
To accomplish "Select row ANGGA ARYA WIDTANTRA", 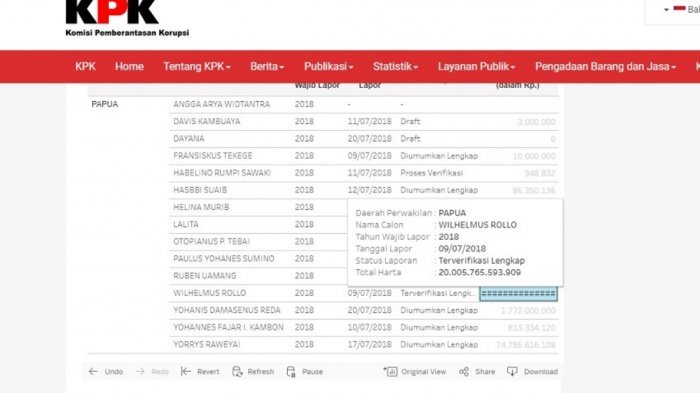I will click(x=222, y=104).
